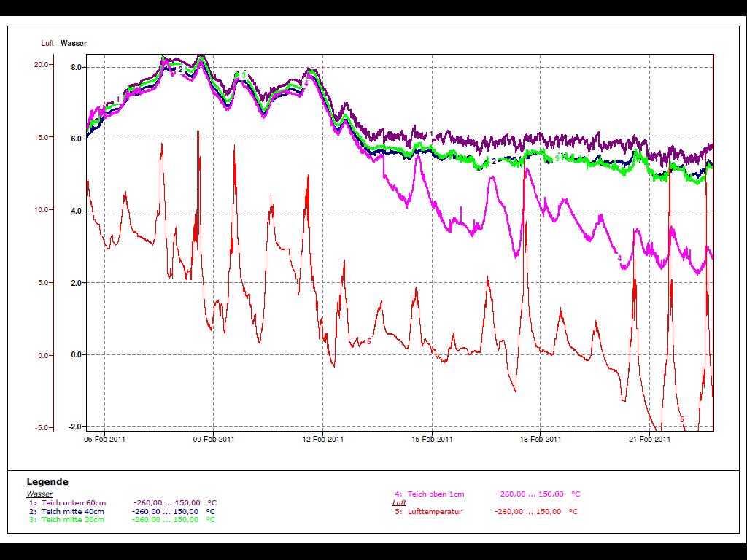Select legend entry Teich mitte 20cm
This screenshot has width=747, height=560.
(73, 519)
